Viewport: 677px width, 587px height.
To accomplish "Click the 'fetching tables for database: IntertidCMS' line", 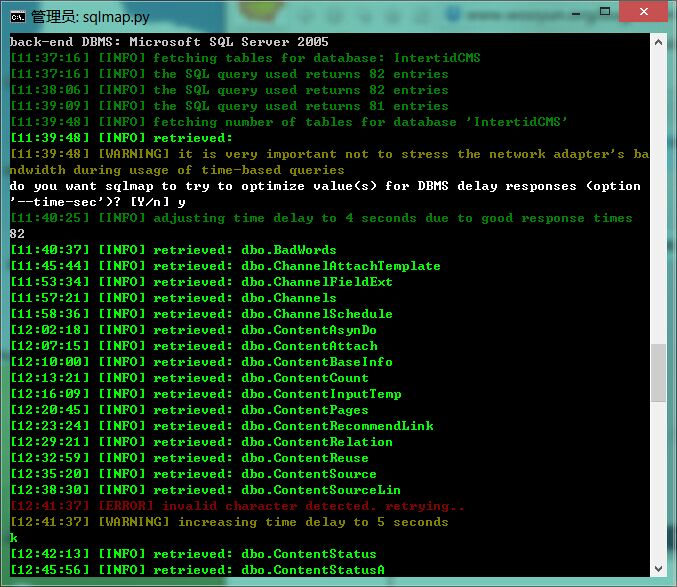I will point(245,58).
